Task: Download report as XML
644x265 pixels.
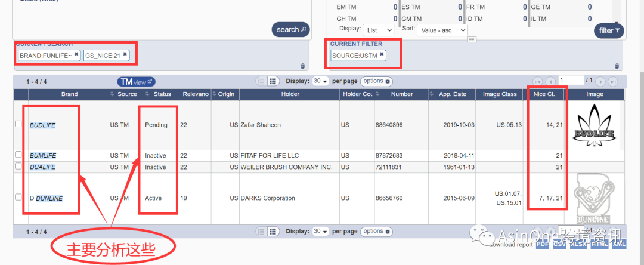Action: tap(620, 244)
